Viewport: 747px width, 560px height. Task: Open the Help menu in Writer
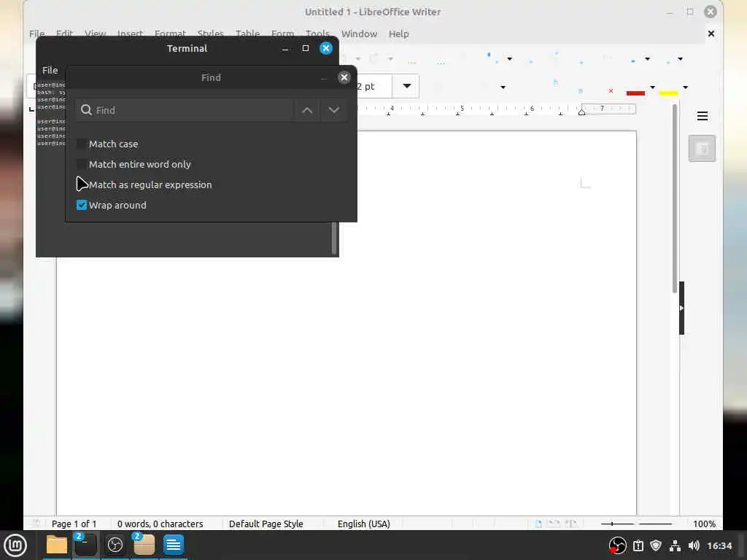[399, 34]
